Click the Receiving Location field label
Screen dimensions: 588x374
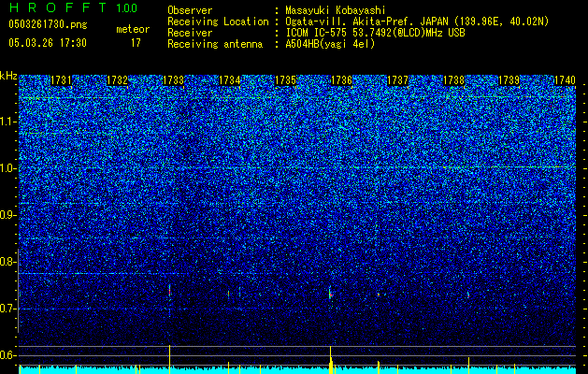[x=218, y=22]
